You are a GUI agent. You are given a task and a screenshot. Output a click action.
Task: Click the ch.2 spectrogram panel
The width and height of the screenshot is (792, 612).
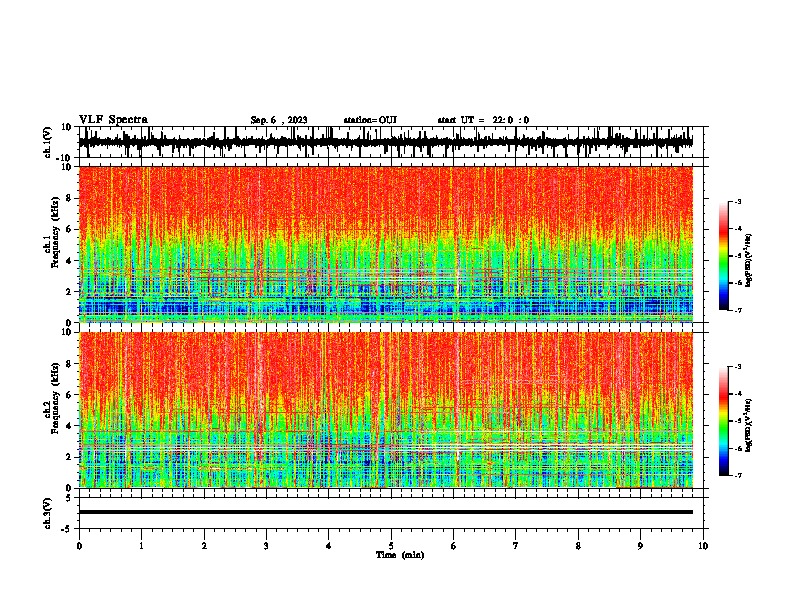[386, 410]
